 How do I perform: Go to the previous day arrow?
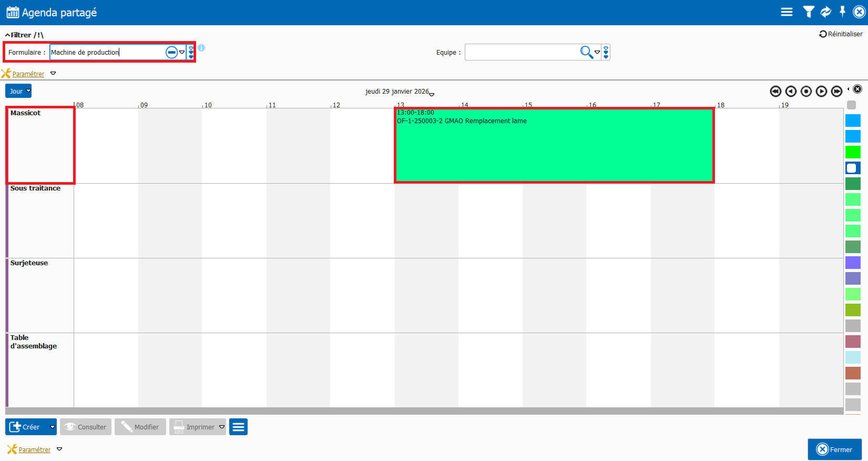pyautogui.click(x=791, y=92)
